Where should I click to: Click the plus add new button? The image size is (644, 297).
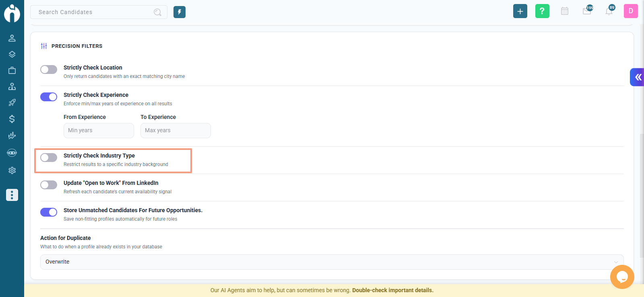click(520, 11)
